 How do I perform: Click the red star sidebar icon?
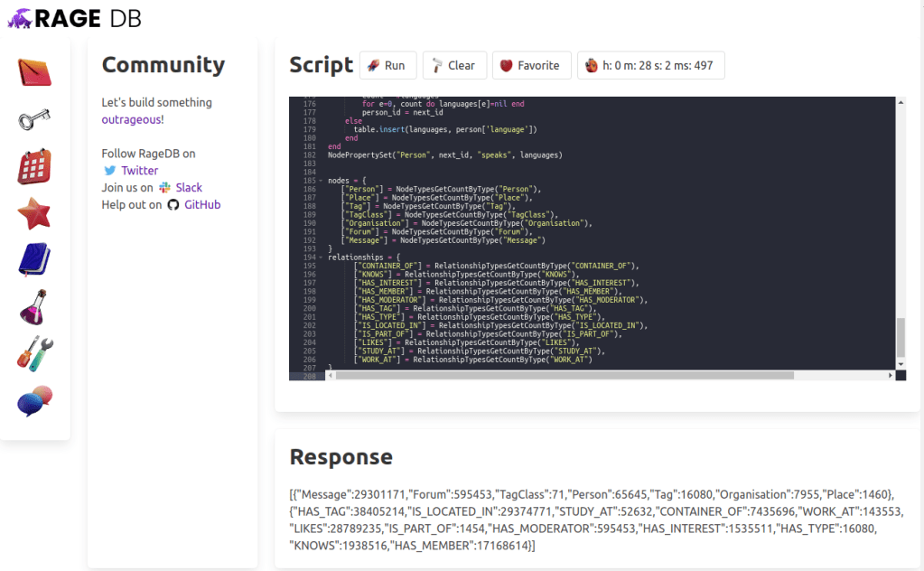(34, 214)
